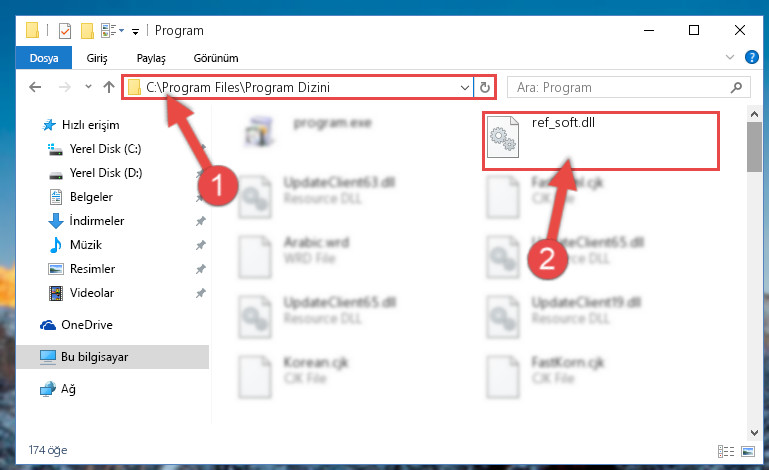This screenshot has width=769, height=470.
Task: Refresh the current folder view
Action: coord(485,87)
